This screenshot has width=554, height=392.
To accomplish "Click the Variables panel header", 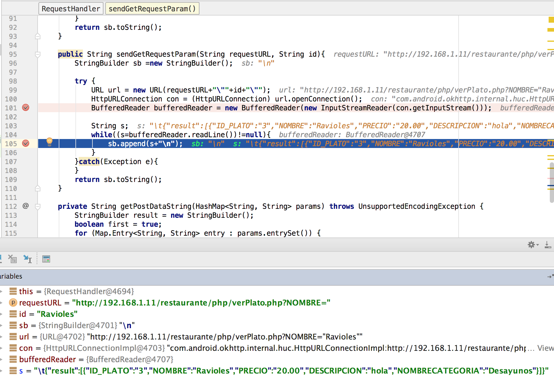I will tap(277, 277).
